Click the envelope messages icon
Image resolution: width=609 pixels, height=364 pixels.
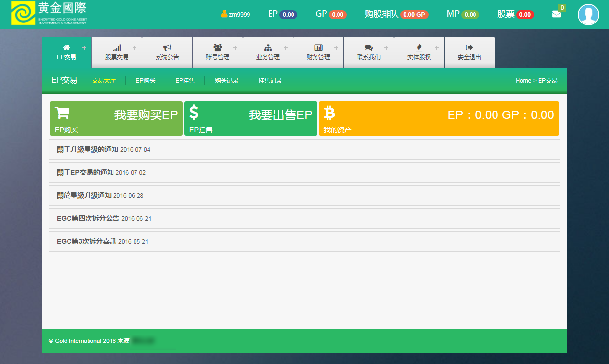(x=556, y=14)
